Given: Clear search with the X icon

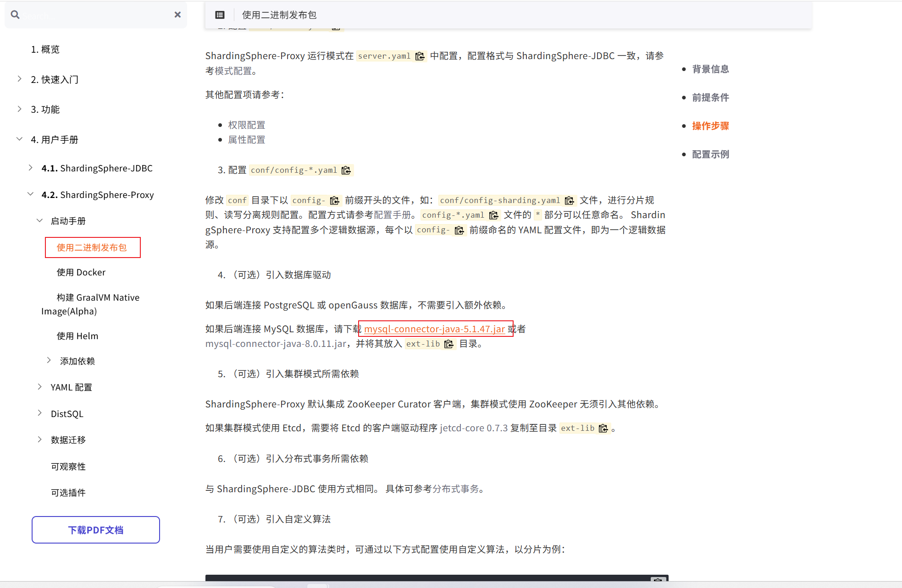Looking at the screenshot, I should coord(177,15).
